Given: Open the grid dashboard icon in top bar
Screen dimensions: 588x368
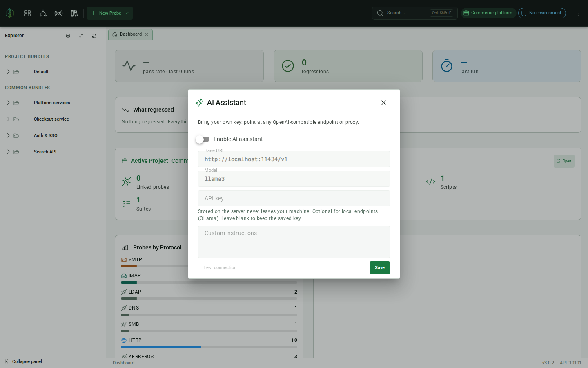Looking at the screenshot, I should pyautogui.click(x=28, y=13).
